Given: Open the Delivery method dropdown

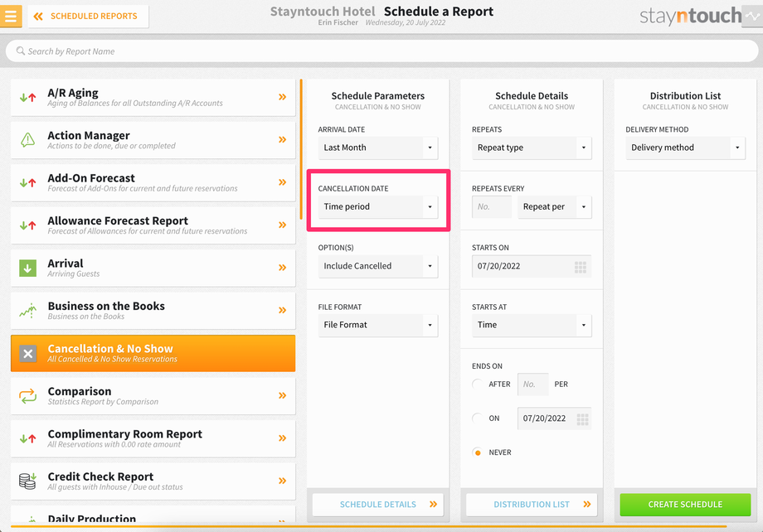Looking at the screenshot, I should [686, 148].
